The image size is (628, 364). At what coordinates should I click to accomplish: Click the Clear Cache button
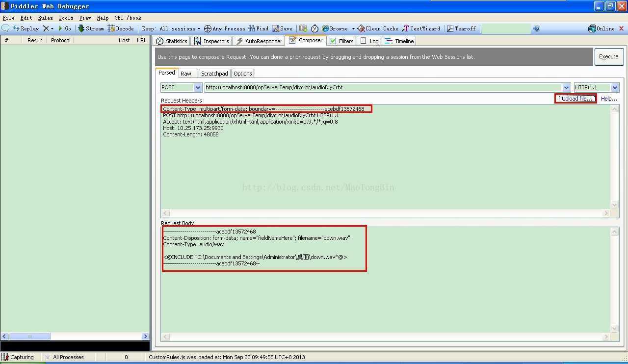pos(378,28)
